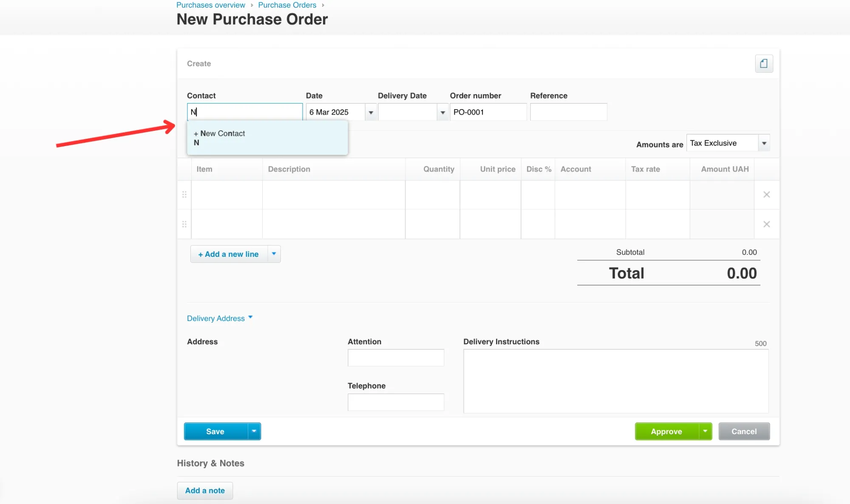Click the Date field showing 6 Mar 2025
This screenshot has height=504, width=850.
coord(336,112)
